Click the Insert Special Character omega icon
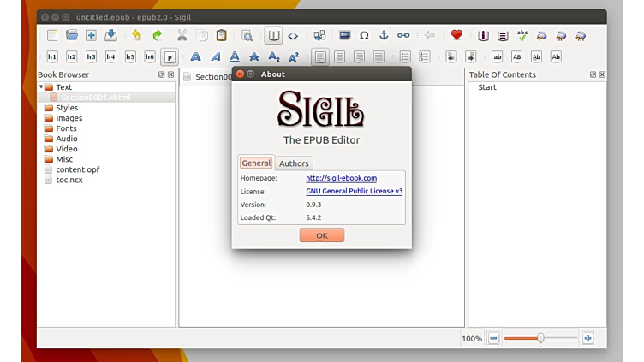 point(364,35)
